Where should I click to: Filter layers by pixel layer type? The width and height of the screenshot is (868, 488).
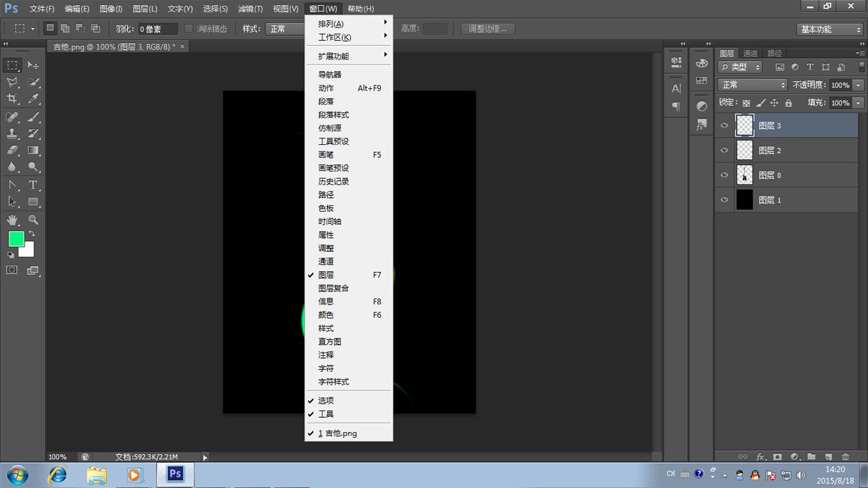tap(780, 67)
